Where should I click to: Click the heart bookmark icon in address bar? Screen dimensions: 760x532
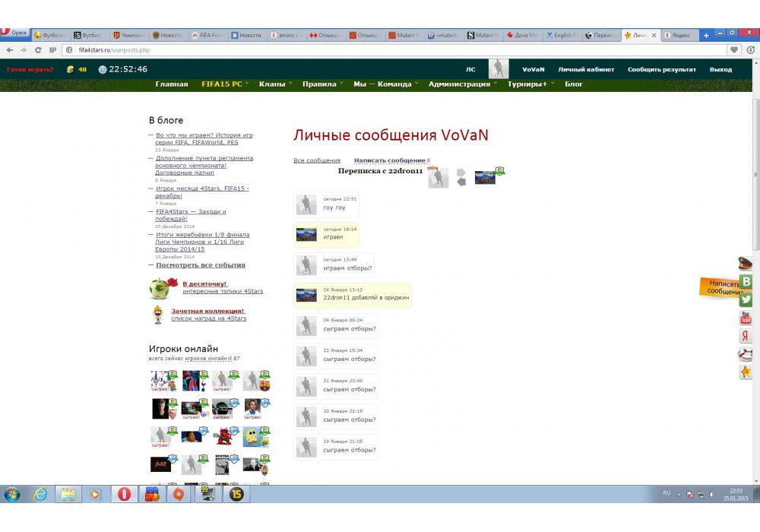coord(734,50)
